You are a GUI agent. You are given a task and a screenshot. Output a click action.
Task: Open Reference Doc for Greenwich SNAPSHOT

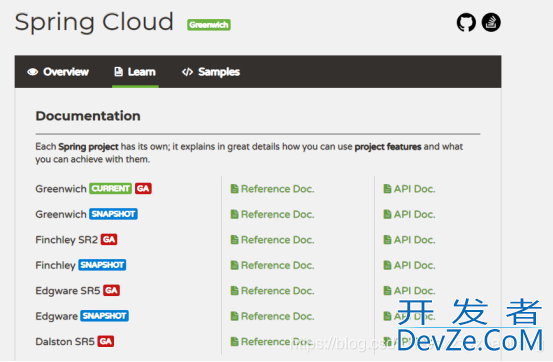pyautogui.click(x=272, y=215)
